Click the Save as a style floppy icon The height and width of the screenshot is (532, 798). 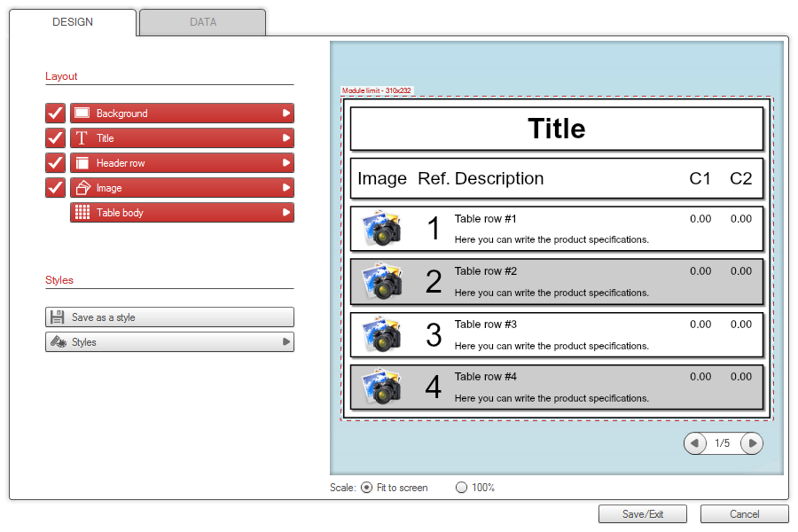pyautogui.click(x=58, y=317)
